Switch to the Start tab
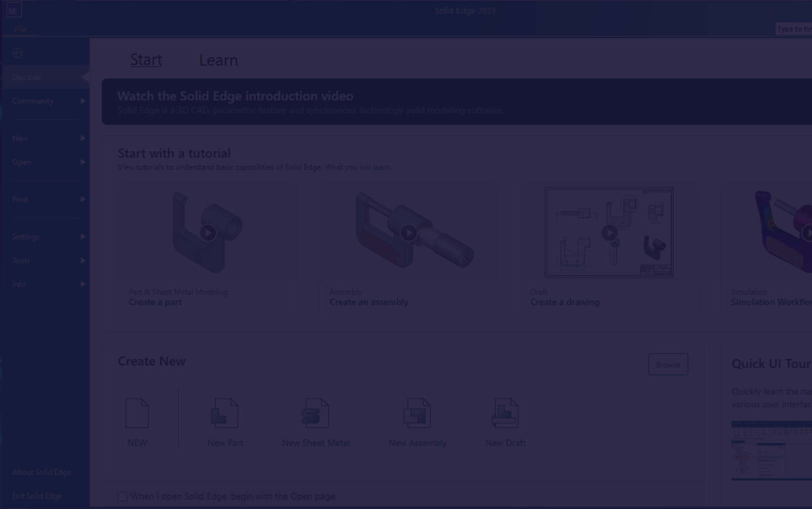This screenshot has height=509, width=812. click(146, 60)
